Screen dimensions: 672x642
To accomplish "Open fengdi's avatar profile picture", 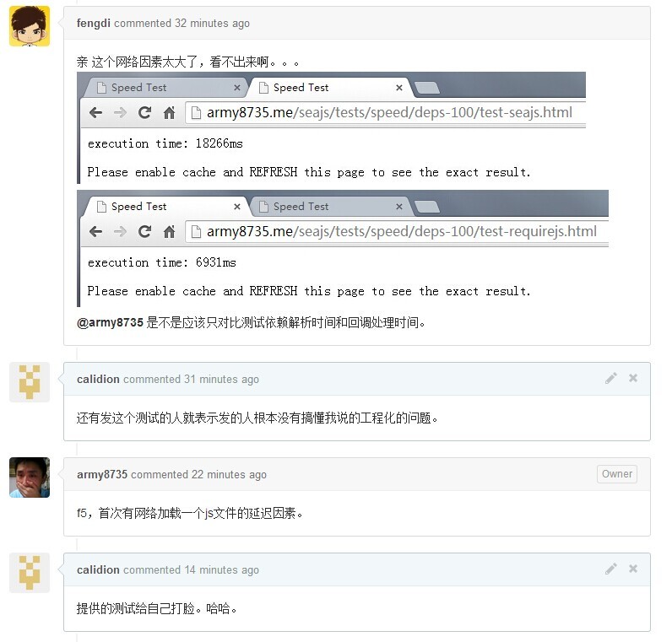I will [30, 25].
